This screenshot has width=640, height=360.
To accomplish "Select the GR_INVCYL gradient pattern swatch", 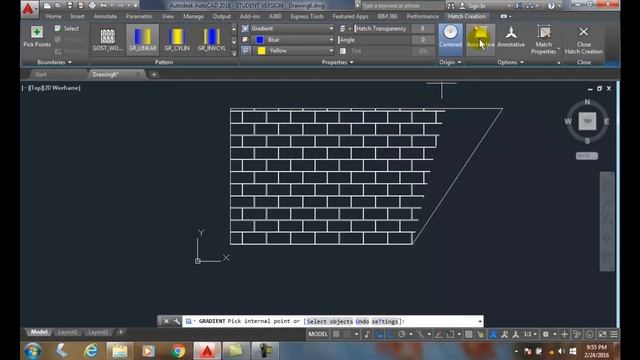I will click(211, 39).
